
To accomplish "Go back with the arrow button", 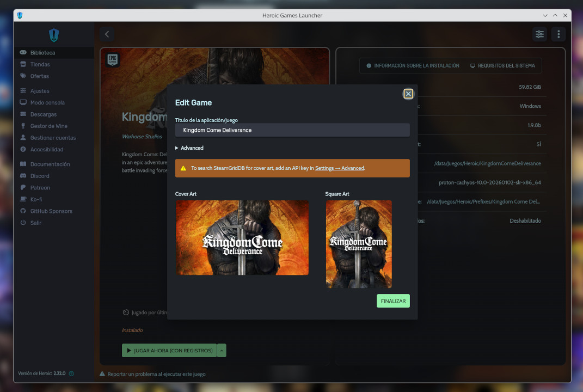I will [107, 34].
